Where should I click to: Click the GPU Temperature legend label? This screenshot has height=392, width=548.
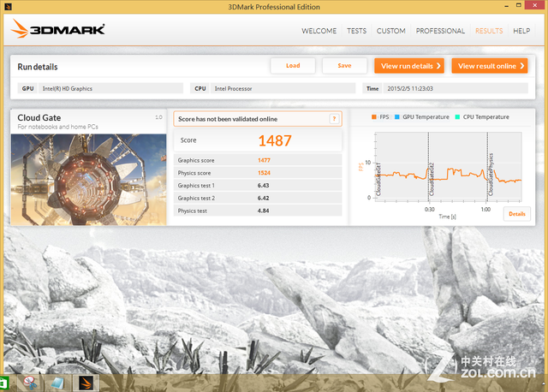[426, 117]
